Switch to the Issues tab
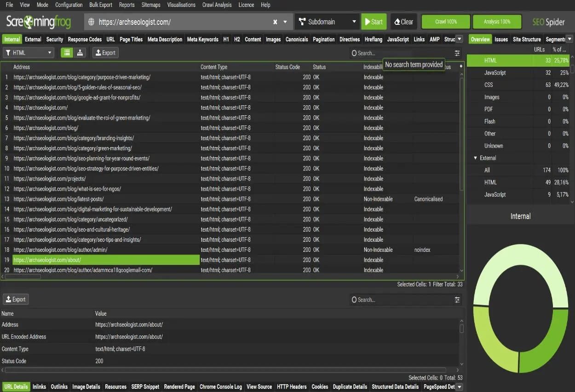 tap(501, 40)
